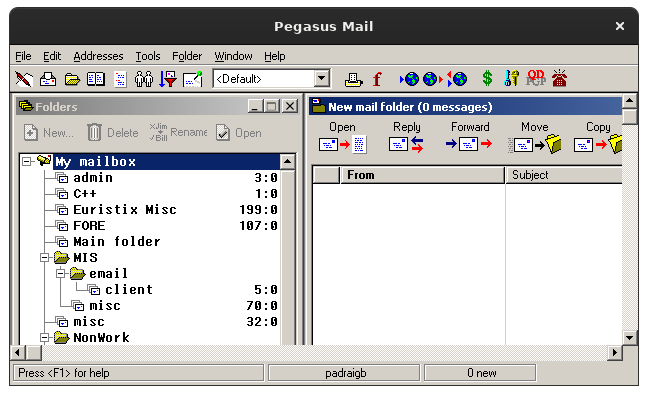Click the horizontal scrollbar right arrow
The image size is (648, 395).
click(615, 352)
